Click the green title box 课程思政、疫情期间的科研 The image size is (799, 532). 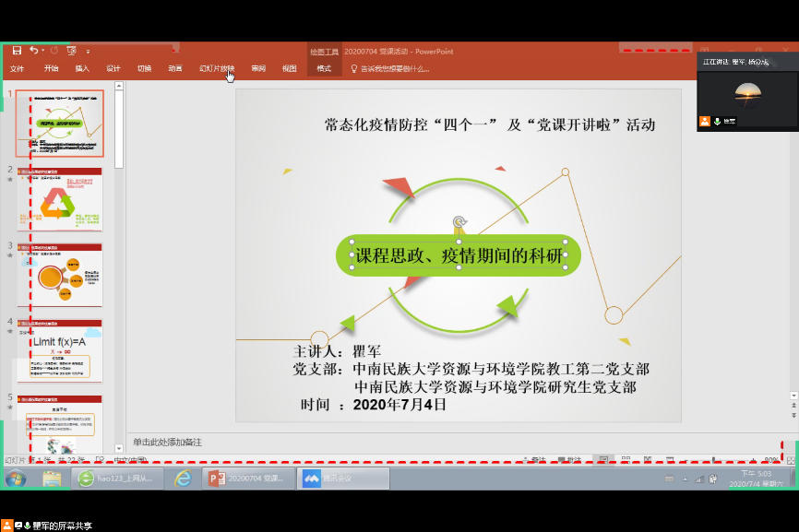459,256
